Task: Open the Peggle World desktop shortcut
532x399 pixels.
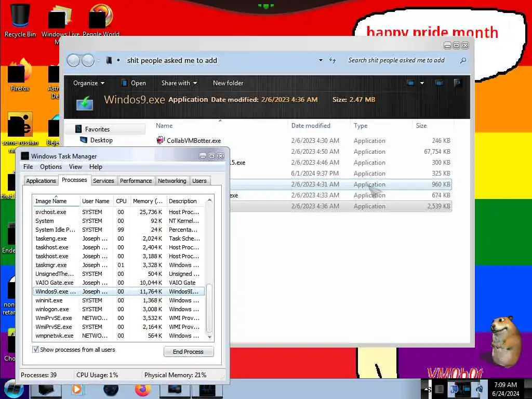Action: [x=101, y=19]
